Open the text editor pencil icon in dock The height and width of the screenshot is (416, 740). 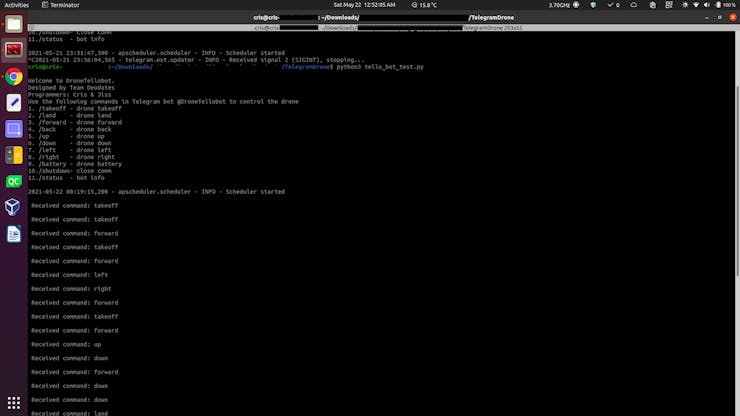[x=14, y=102]
